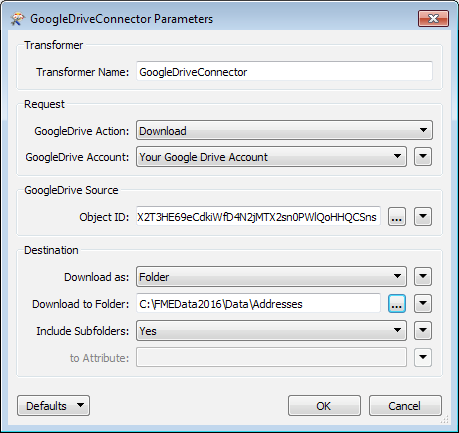The height and width of the screenshot is (433, 459).
Task: Open Download as options arrow menu
Action: (423, 276)
